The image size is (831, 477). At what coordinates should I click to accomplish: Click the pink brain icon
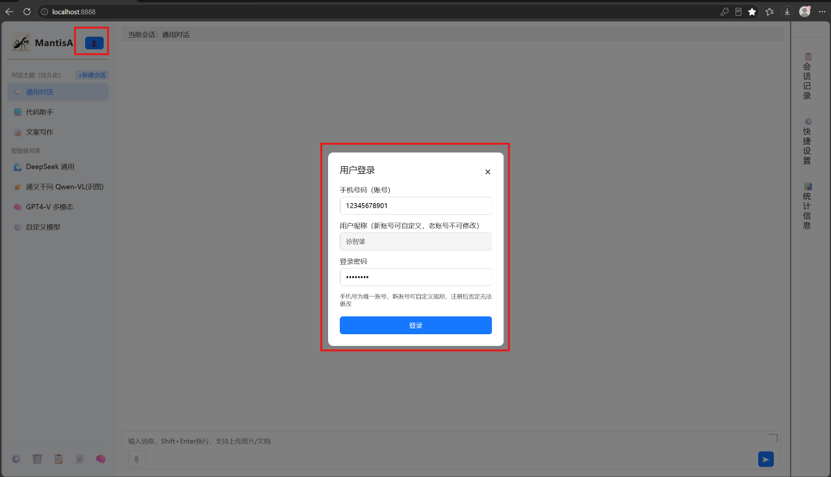click(101, 459)
